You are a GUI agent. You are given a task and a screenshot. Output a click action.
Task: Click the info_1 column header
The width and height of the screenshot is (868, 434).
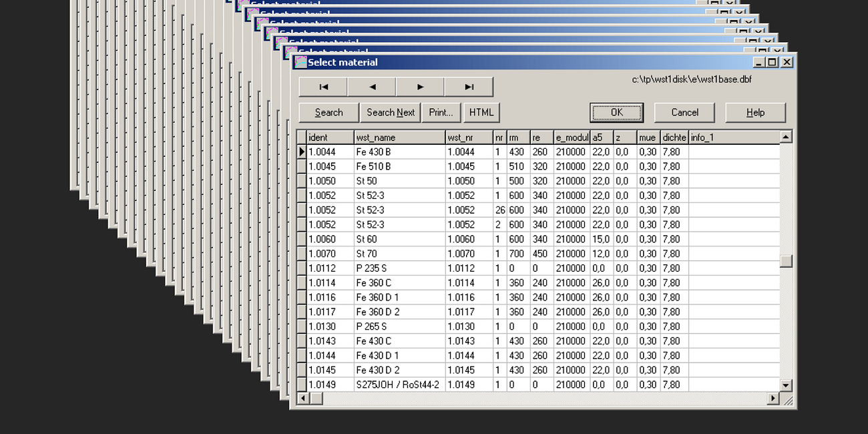[734, 138]
